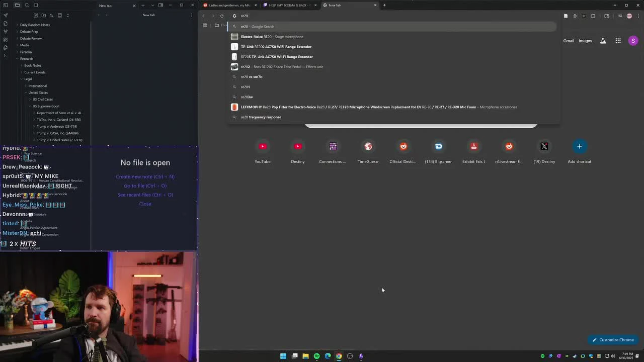Select 're20 vs sm7b' suggestion
The image size is (644, 362).
(x=392, y=77)
